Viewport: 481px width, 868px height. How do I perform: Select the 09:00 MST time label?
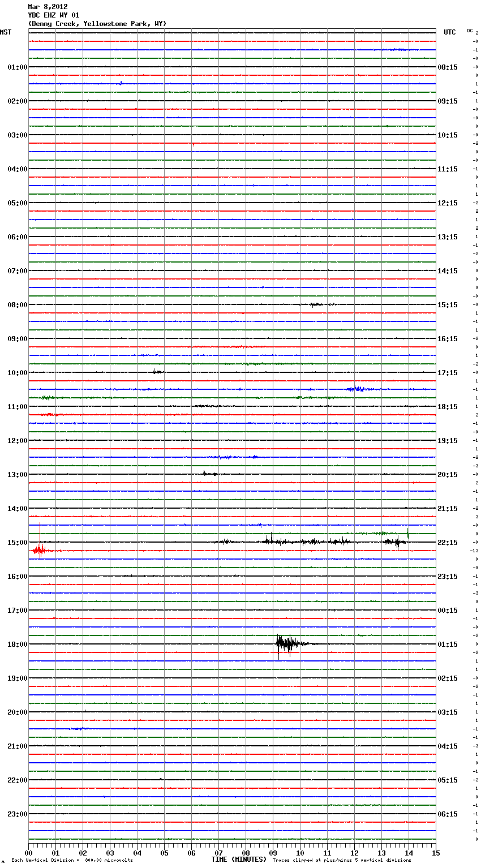[x=17, y=339]
